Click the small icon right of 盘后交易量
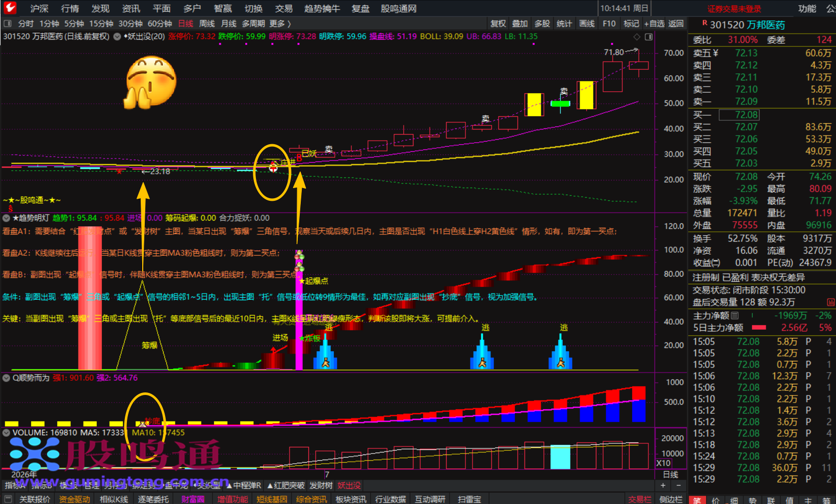This screenshot has width=836, height=504. coord(831,302)
